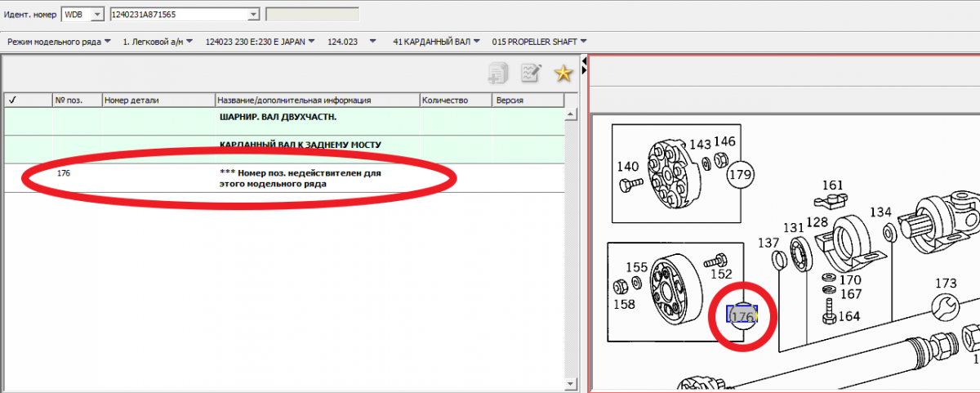Click callout 155 in the diagram
Image resolution: width=980 pixels, height=393 pixels.
tap(637, 267)
